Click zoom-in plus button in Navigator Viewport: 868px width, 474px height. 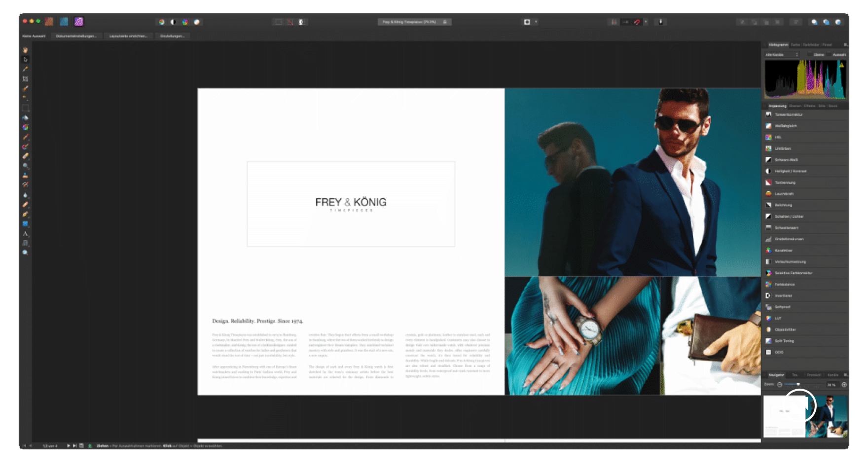coord(844,385)
